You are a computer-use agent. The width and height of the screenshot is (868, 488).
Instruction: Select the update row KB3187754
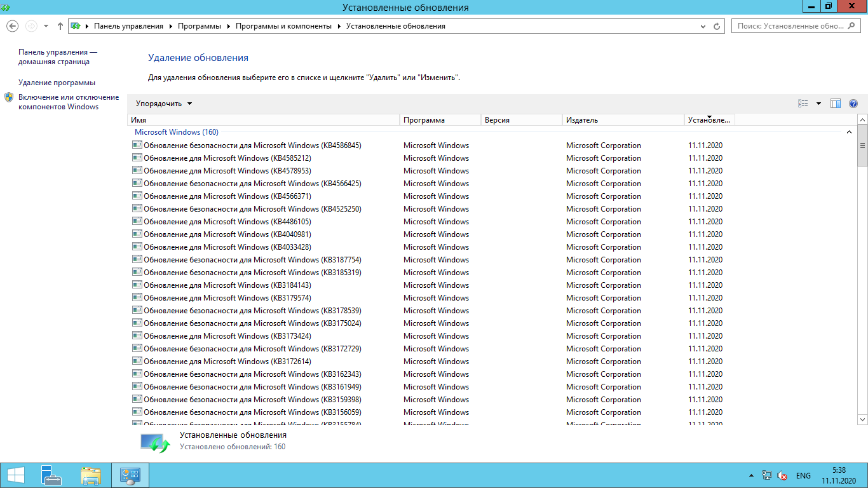tap(431, 260)
